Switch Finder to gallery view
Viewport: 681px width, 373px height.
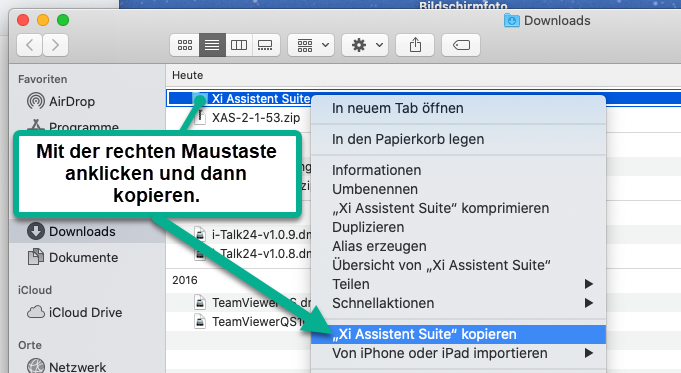coord(265,45)
